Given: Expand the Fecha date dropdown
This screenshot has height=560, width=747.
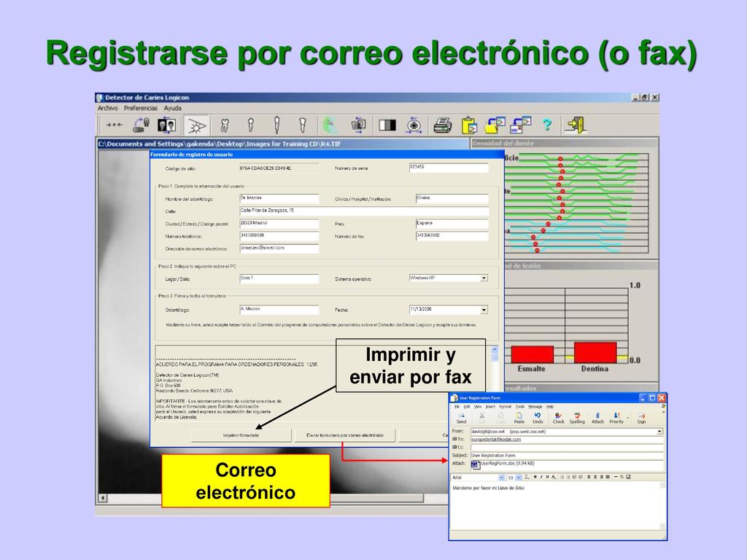Looking at the screenshot, I should pyautogui.click(x=484, y=310).
